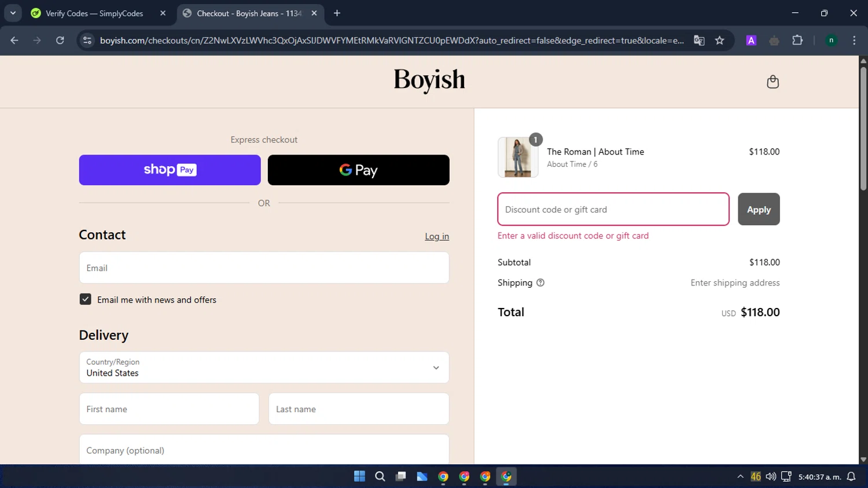Image resolution: width=868 pixels, height=488 pixels.
Task: Open the purple A extension
Action: [x=751, y=40]
